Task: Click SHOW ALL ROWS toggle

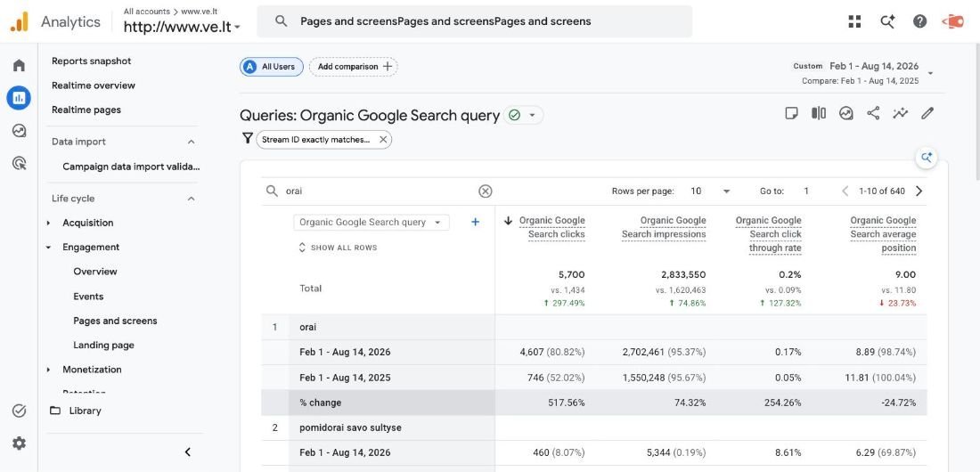Action: coord(339,248)
